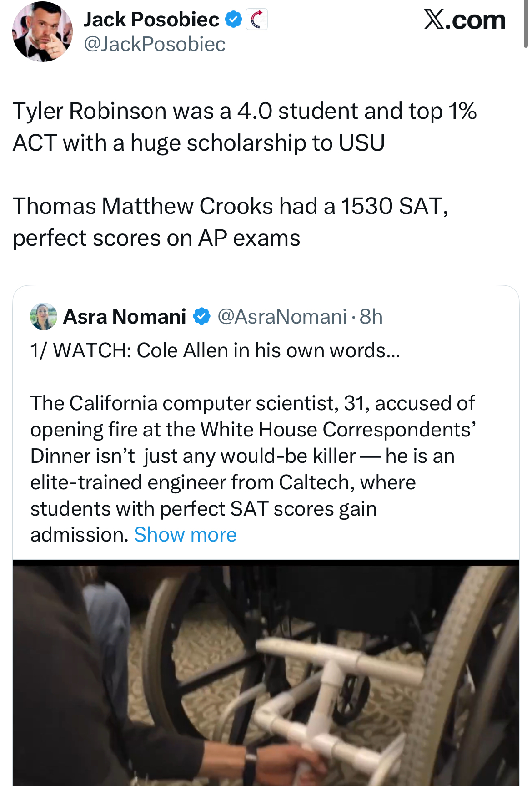
Task: Visit the @JackPosobiec handle
Action: click(x=155, y=44)
